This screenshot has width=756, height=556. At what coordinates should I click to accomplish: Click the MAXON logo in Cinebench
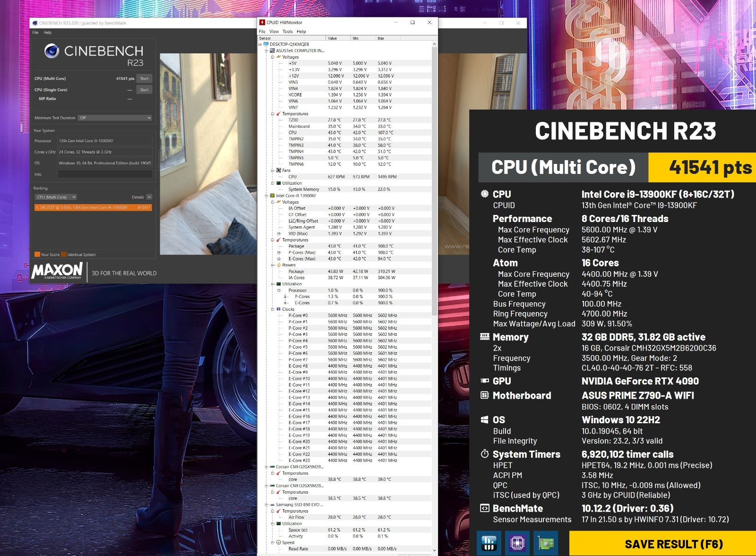point(57,271)
